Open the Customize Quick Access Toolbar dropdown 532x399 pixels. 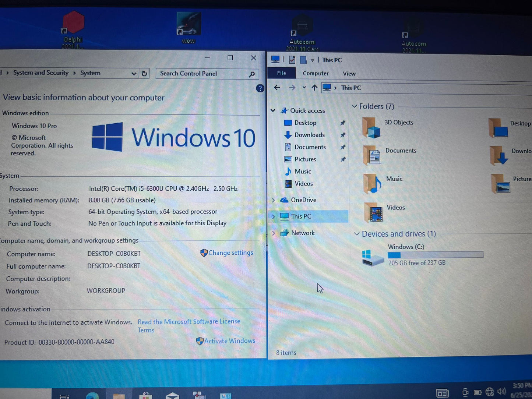point(312,60)
